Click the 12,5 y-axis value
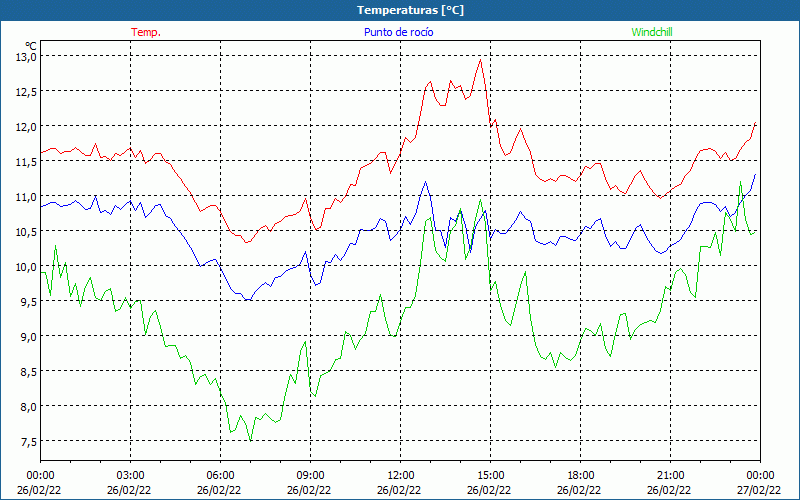The height and width of the screenshot is (500, 800). [26, 91]
